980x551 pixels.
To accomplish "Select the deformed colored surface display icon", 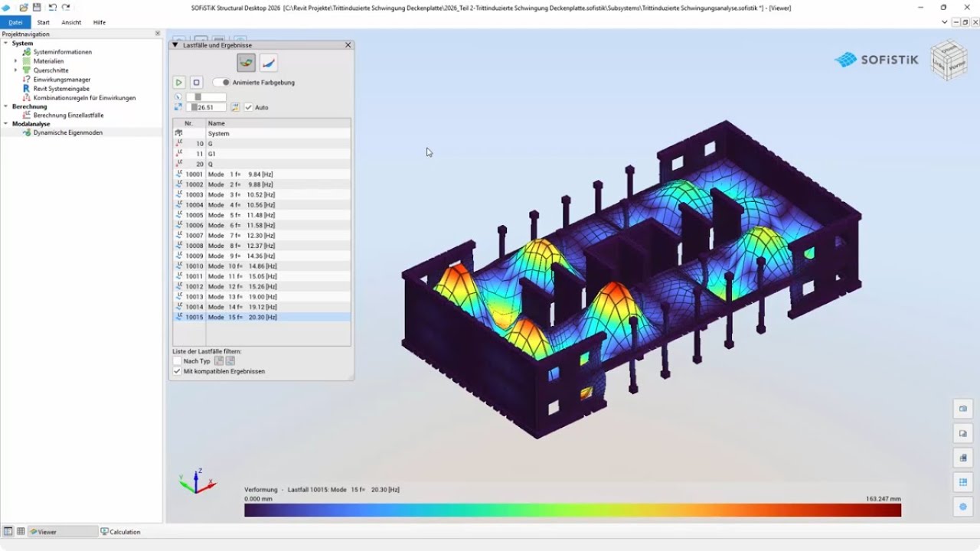I will [247, 63].
